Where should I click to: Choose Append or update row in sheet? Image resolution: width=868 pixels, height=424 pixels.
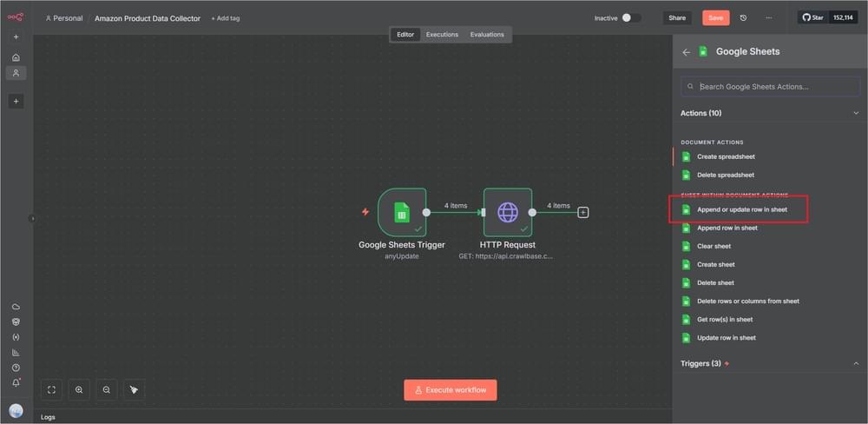pyautogui.click(x=741, y=209)
